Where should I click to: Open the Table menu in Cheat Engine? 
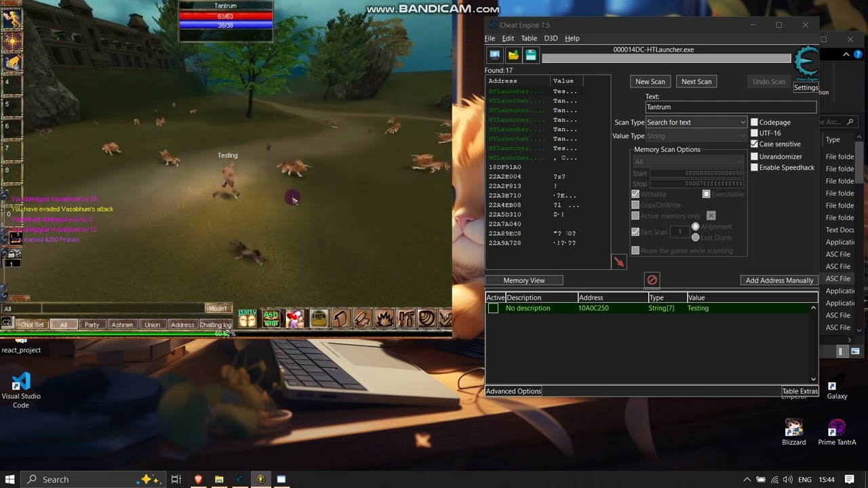(x=529, y=39)
